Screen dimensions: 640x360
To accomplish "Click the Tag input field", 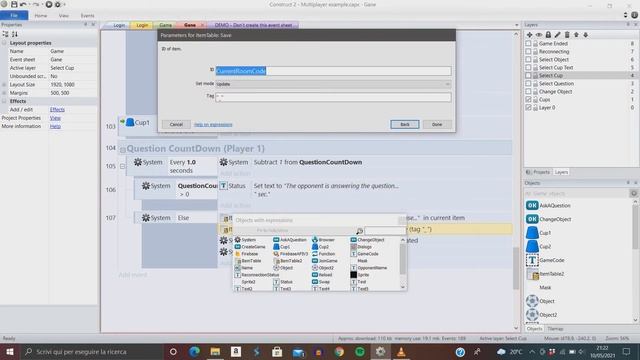I will pyautogui.click(x=333, y=97).
